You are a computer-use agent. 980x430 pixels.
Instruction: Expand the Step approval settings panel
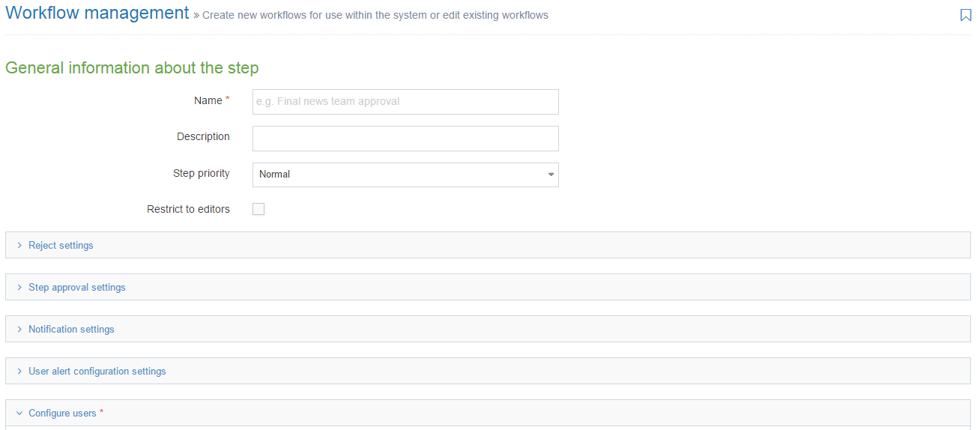coord(77,288)
